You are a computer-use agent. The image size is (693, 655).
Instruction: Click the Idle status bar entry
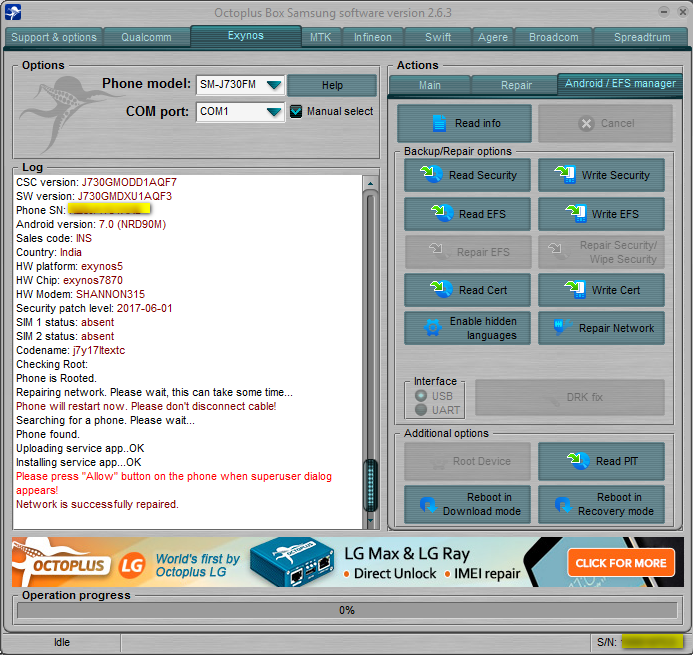click(x=62, y=642)
